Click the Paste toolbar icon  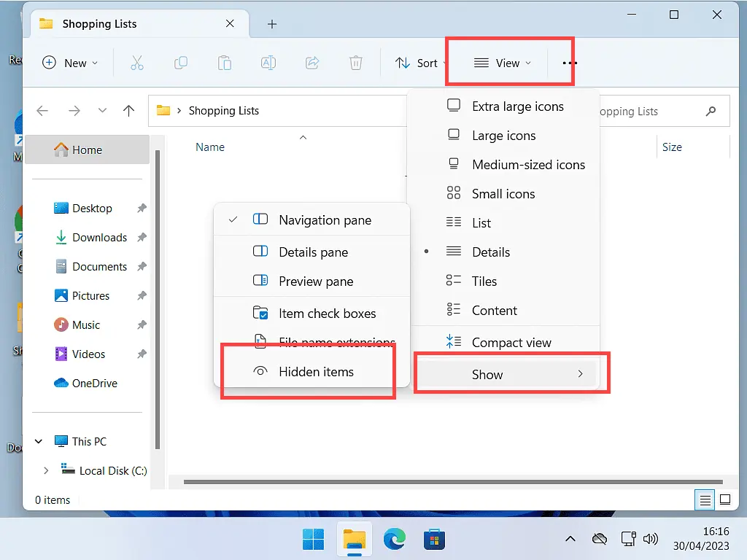225,63
